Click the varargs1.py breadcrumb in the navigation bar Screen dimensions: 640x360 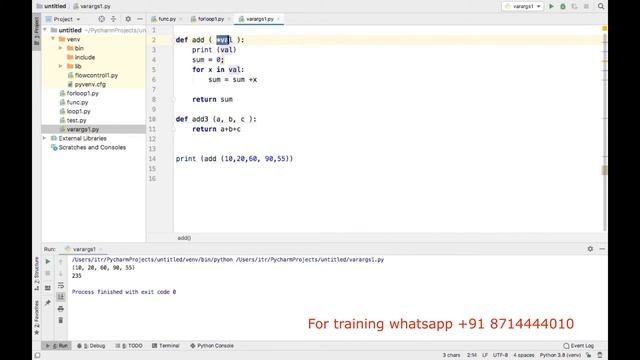coord(92,7)
